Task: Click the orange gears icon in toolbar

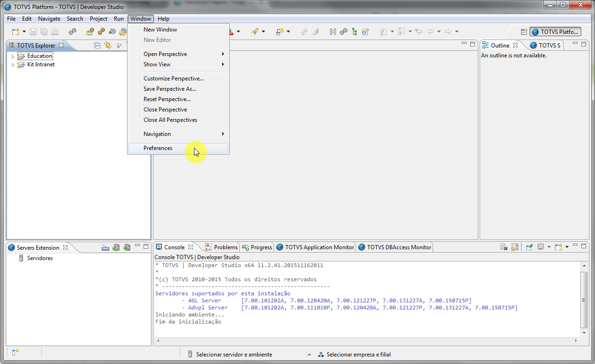Action: [x=101, y=32]
